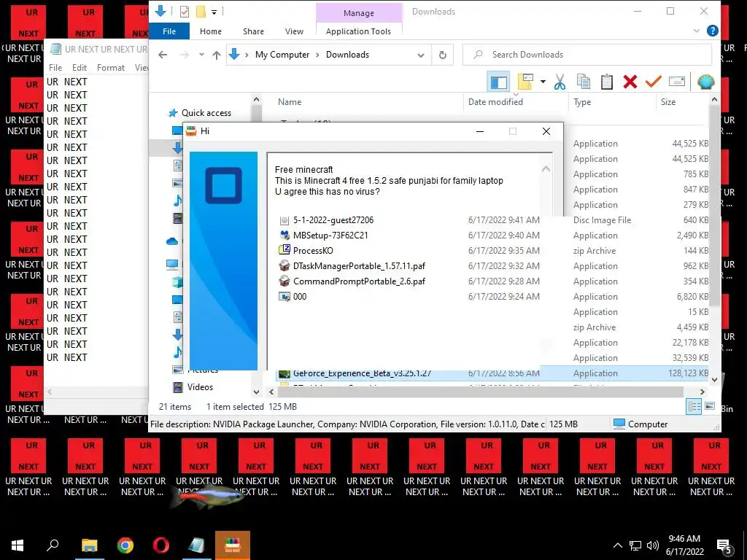Open the File menu in Notepad
The height and width of the screenshot is (560, 747).
55,68
